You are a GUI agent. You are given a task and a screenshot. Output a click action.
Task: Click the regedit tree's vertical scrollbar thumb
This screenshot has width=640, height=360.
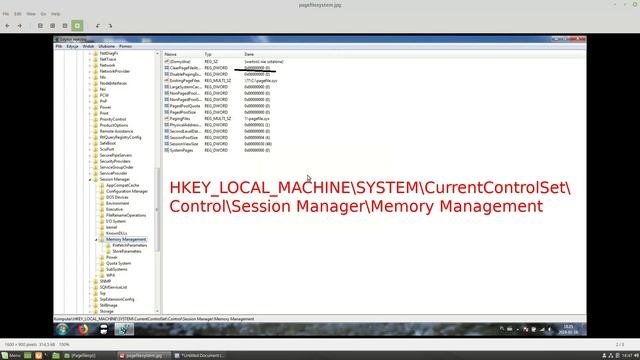pos(157,210)
